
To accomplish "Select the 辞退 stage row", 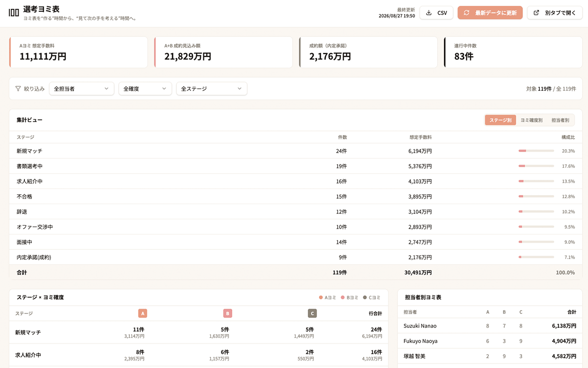I will tap(295, 212).
